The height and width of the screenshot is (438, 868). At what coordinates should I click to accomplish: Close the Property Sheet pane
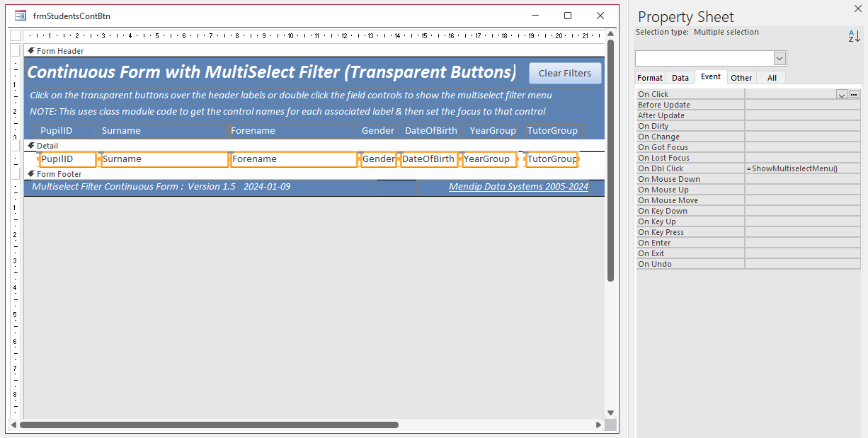(857, 8)
